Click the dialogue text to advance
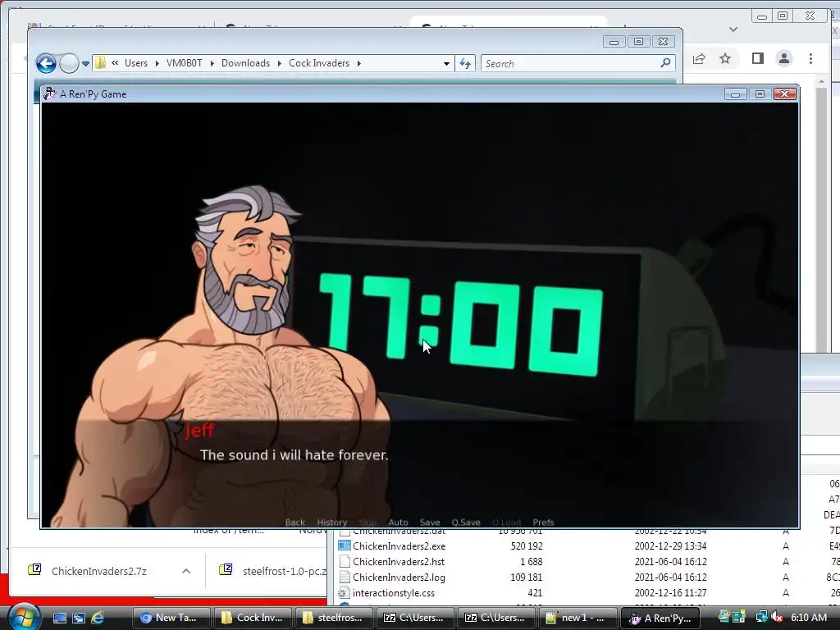840x630 pixels. click(294, 454)
